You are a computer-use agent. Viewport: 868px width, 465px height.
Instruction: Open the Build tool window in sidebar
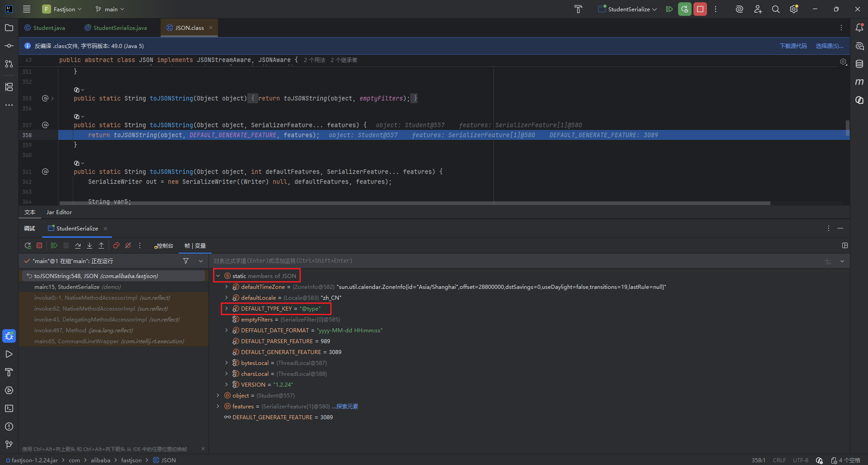tap(9, 372)
